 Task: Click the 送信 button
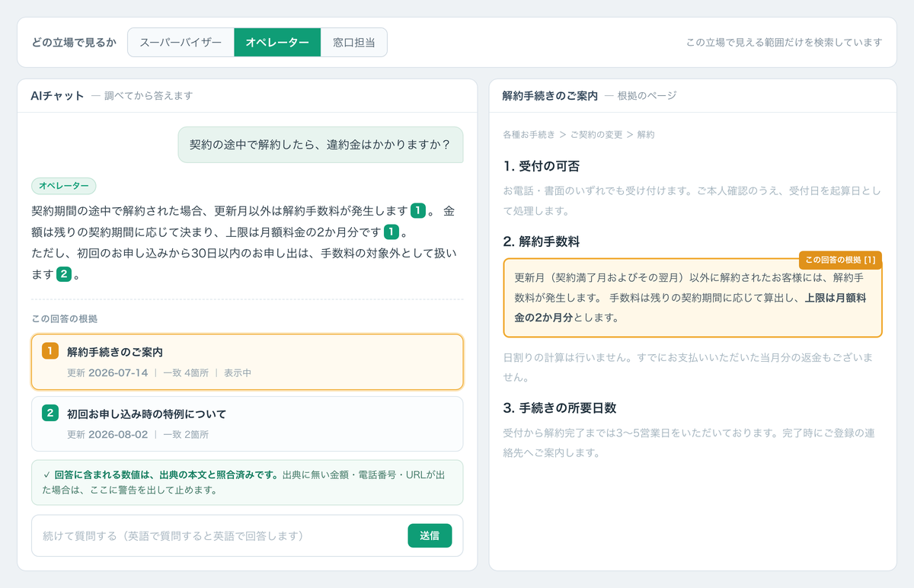coord(430,535)
